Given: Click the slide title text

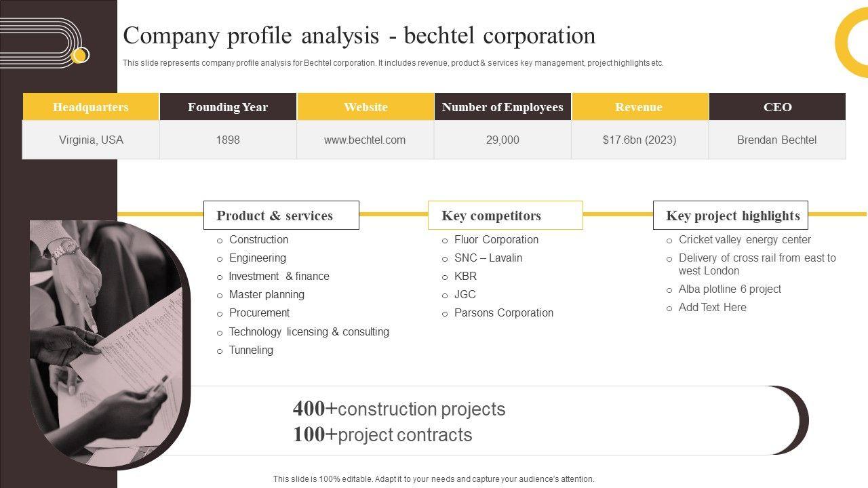Looking at the screenshot, I should pyautogui.click(x=359, y=35).
